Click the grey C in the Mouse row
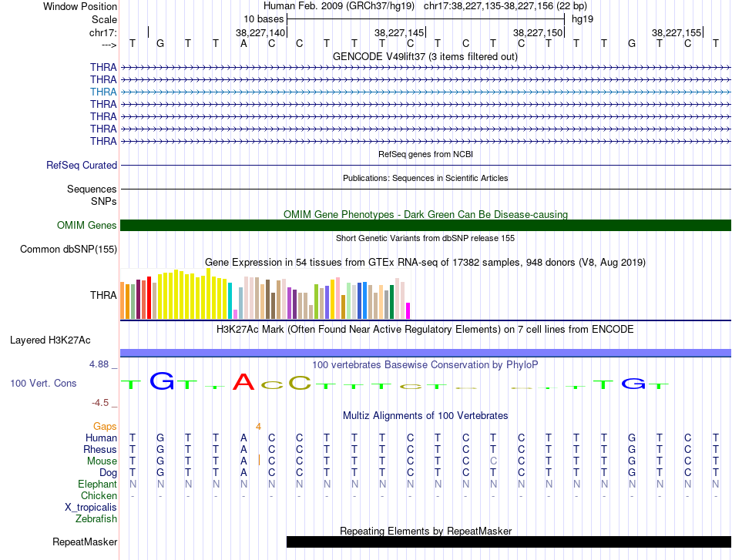This screenshot has width=732, height=560. coord(493,461)
